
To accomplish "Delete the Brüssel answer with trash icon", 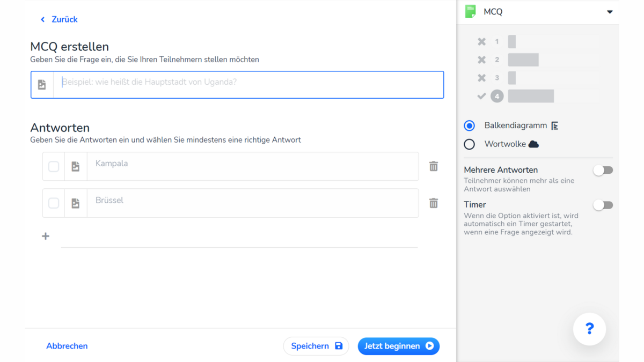I will [x=434, y=203].
